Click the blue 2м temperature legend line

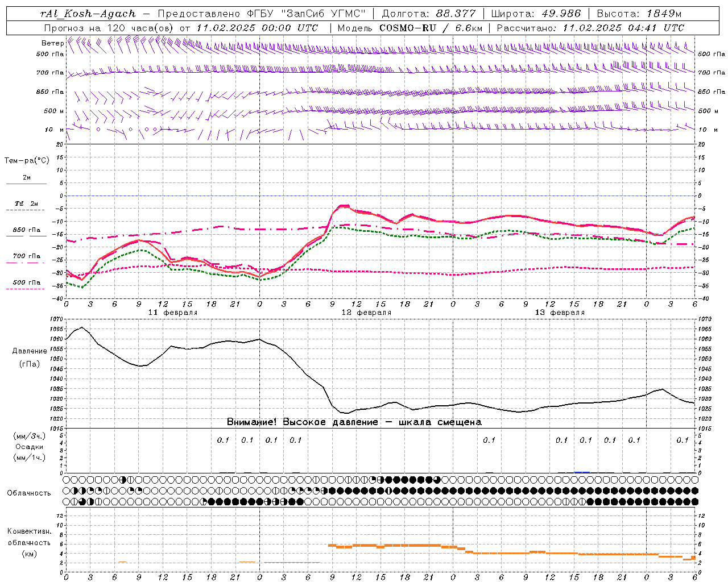[26, 184]
